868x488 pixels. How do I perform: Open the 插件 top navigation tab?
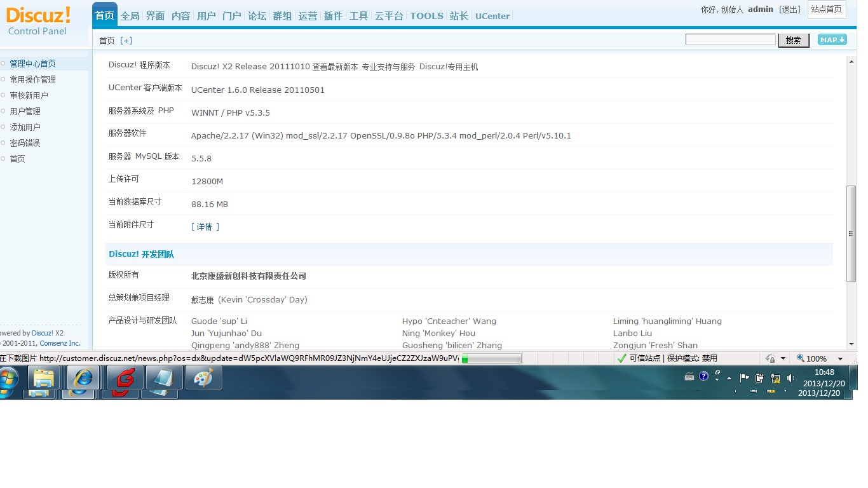point(333,16)
